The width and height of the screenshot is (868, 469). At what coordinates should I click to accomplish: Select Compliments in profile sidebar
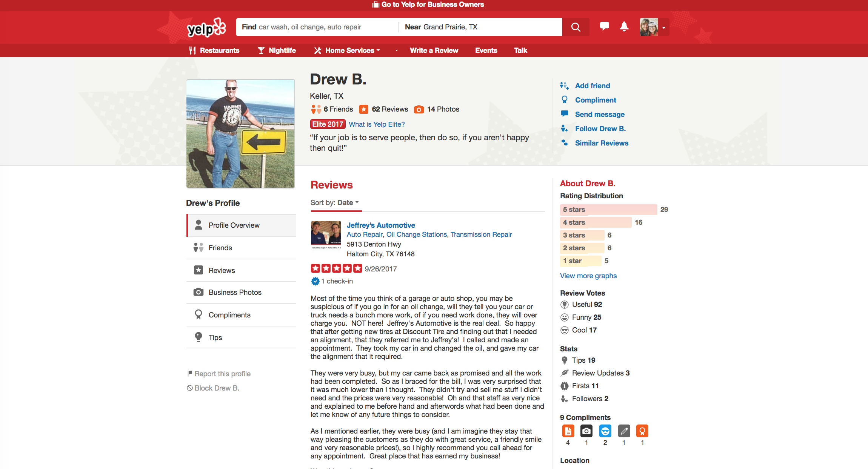[241, 315]
